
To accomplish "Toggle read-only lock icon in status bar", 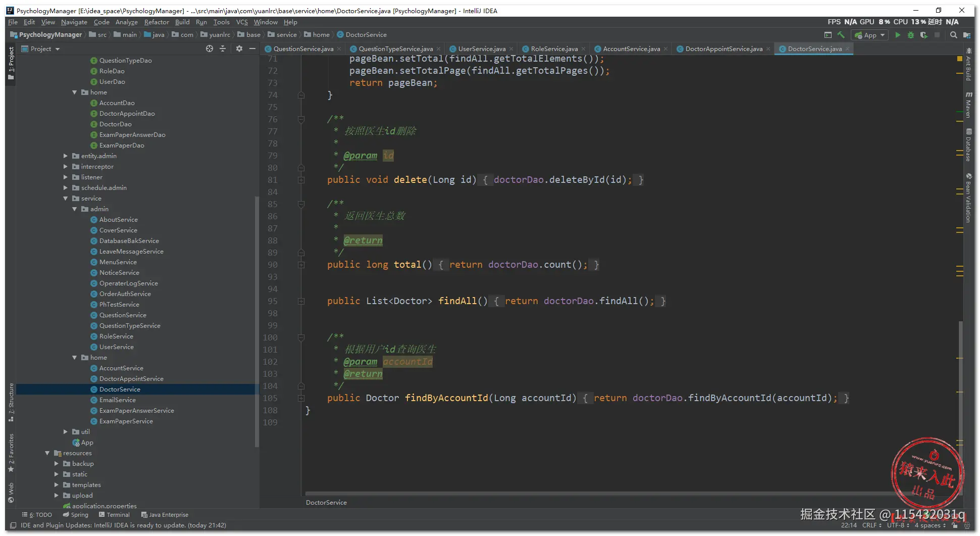I will [955, 525].
